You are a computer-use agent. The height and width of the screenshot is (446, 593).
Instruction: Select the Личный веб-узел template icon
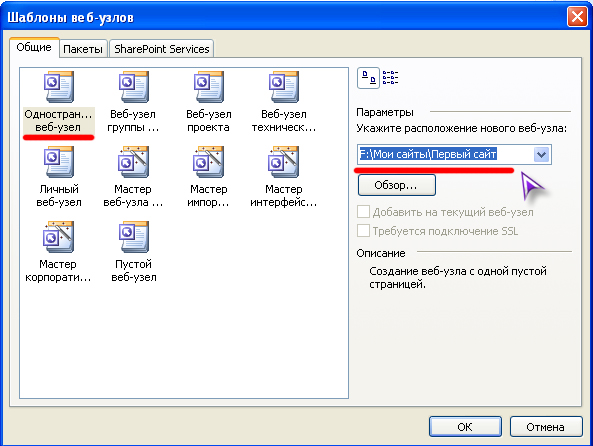pyautogui.click(x=59, y=162)
